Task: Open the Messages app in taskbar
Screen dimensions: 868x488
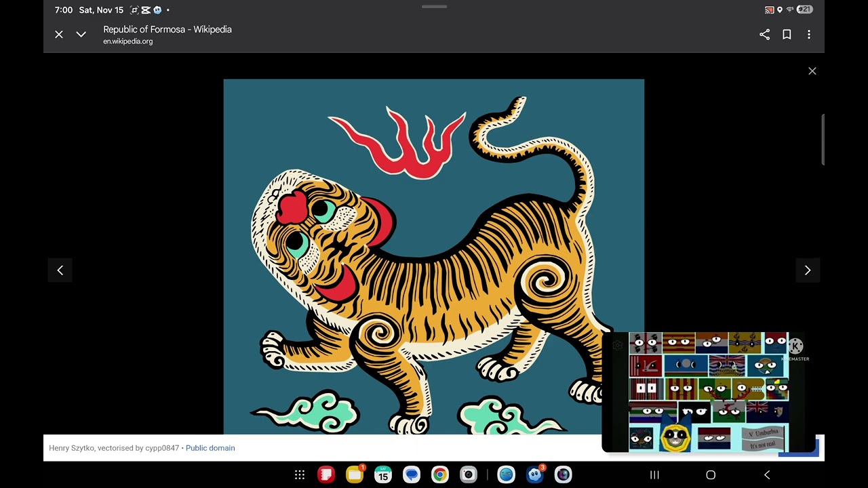Action: tap(412, 475)
